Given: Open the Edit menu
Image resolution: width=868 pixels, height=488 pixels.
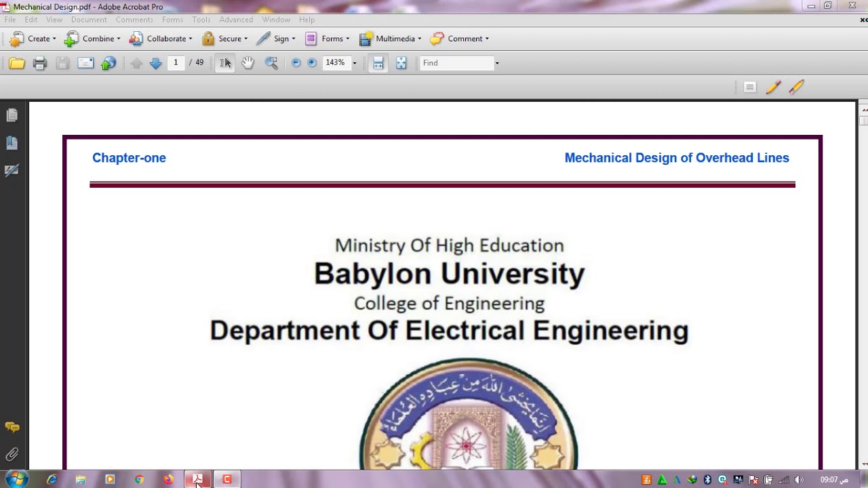Looking at the screenshot, I should pos(31,20).
